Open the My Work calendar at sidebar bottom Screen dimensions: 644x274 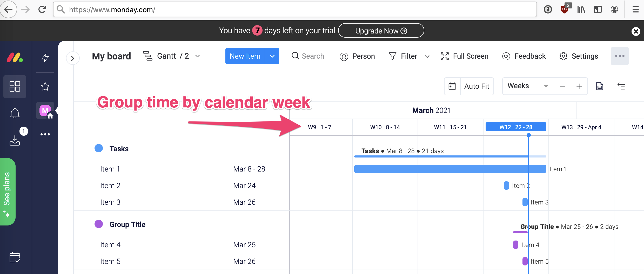(15, 257)
